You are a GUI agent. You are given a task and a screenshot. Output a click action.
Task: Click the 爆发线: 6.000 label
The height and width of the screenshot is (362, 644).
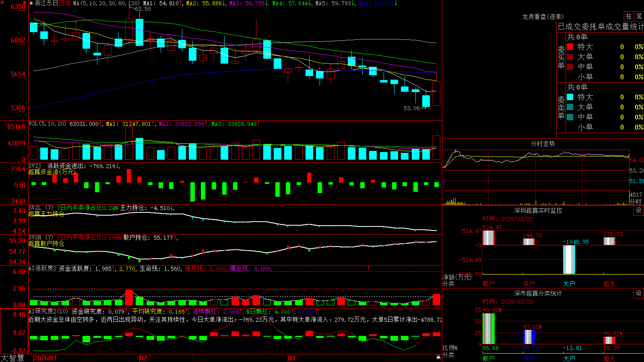point(250,268)
